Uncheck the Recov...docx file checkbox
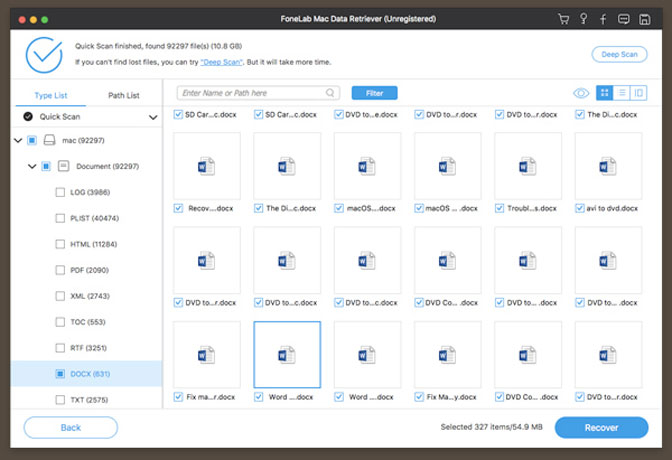This screenshot has height=460, width=672. 178,208
